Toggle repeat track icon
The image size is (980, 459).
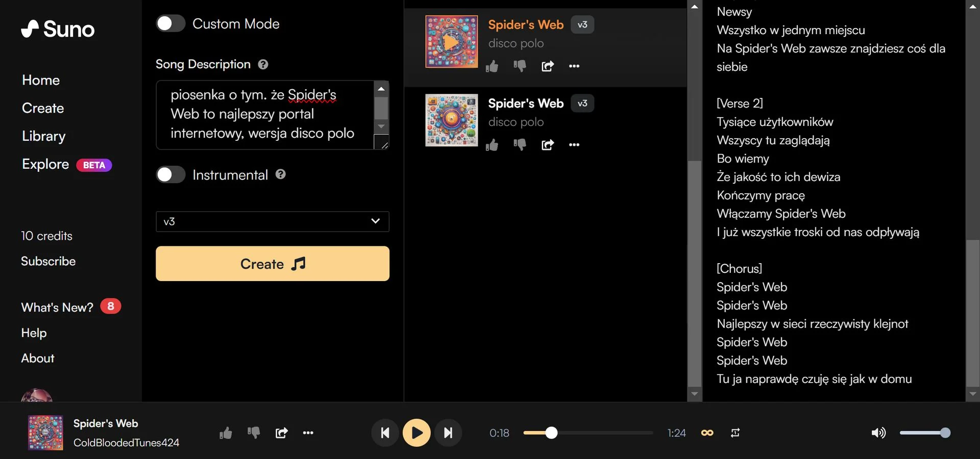tap(735, 433)
